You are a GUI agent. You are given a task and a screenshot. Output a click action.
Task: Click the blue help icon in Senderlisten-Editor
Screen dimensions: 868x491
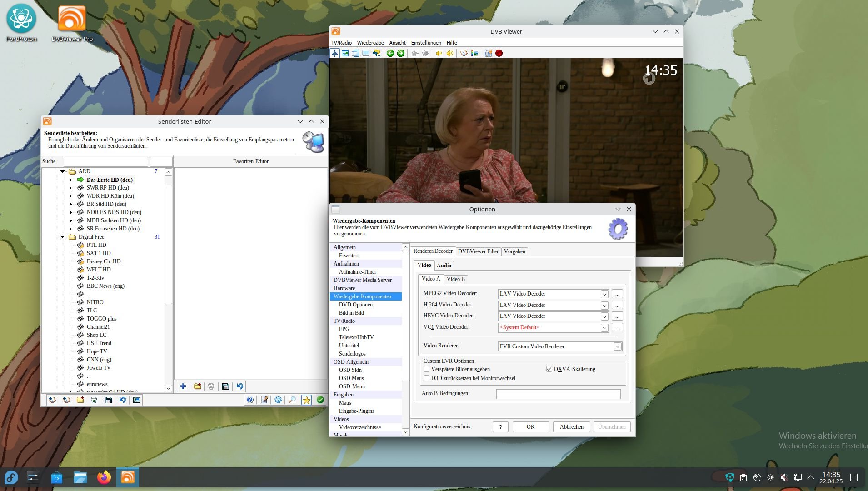click(x=250, y=400)
